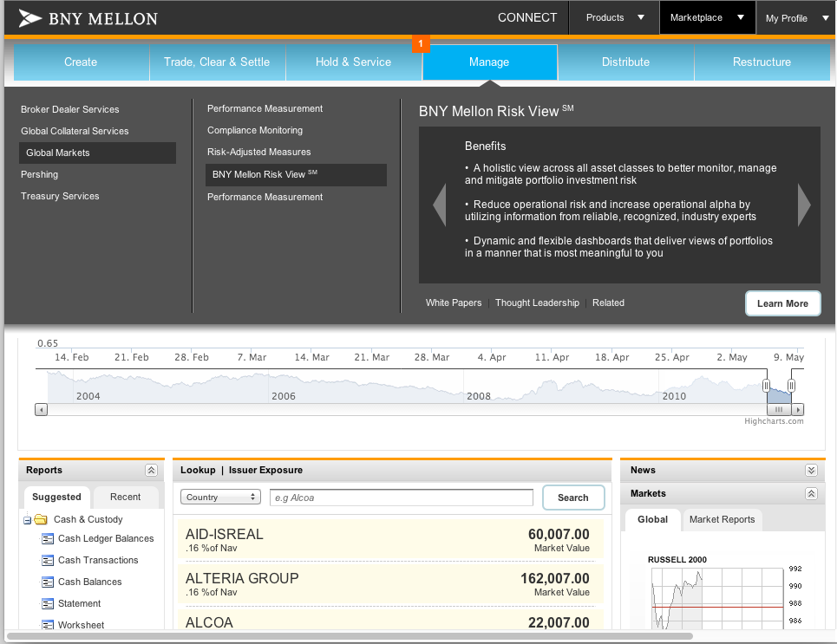Select Global Markets menu item
Screen dimensions: 837x644
pyautogui.click(x=98, y=153)
